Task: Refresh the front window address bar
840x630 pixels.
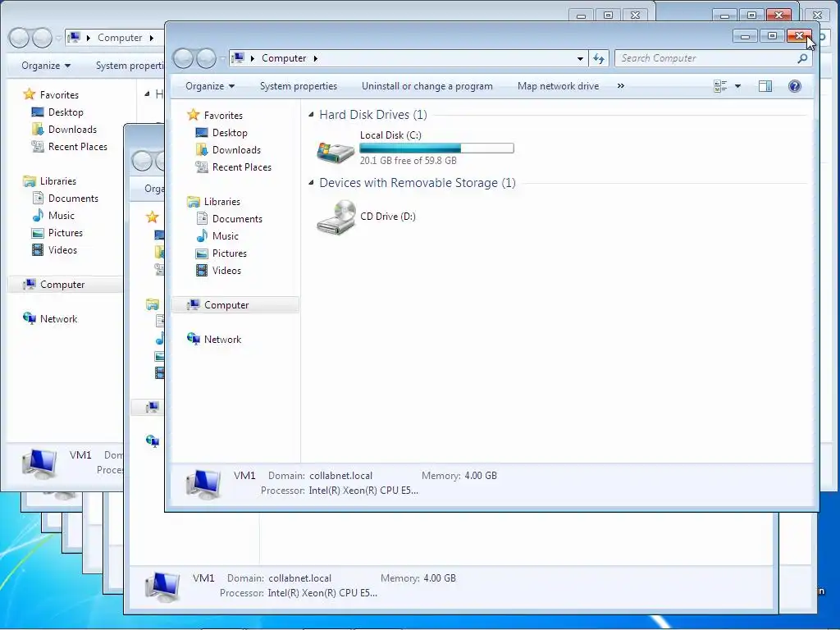Action: pyautogui.click(x=599, y=58)
